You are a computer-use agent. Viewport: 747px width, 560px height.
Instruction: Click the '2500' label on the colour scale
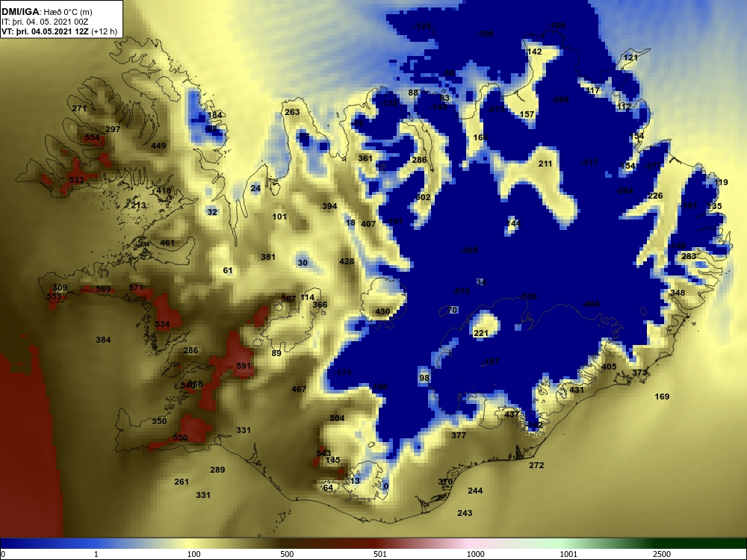(x=662, y=554)
